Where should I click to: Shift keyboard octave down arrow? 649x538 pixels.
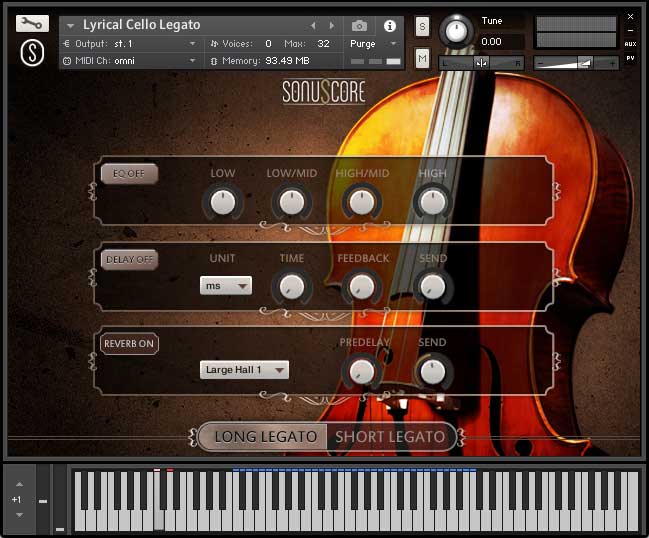click(x=19, y=515)
